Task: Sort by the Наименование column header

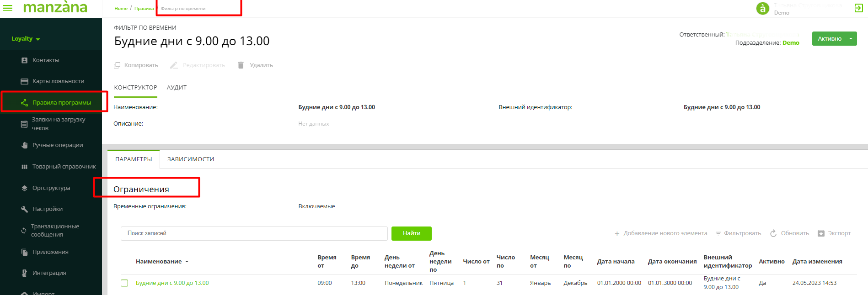Action: pos(159,262)
